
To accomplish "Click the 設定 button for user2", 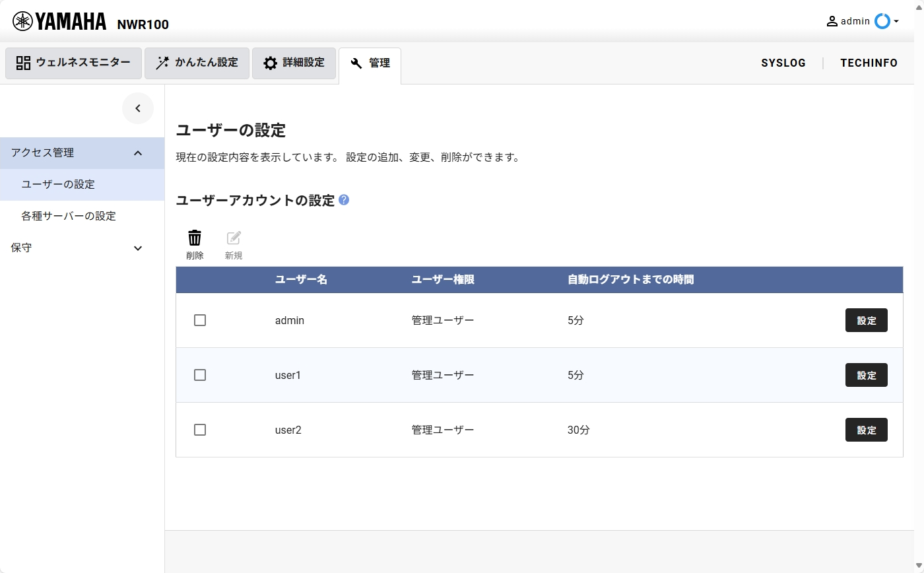I will pyautogui.click(x=866, y=429).
